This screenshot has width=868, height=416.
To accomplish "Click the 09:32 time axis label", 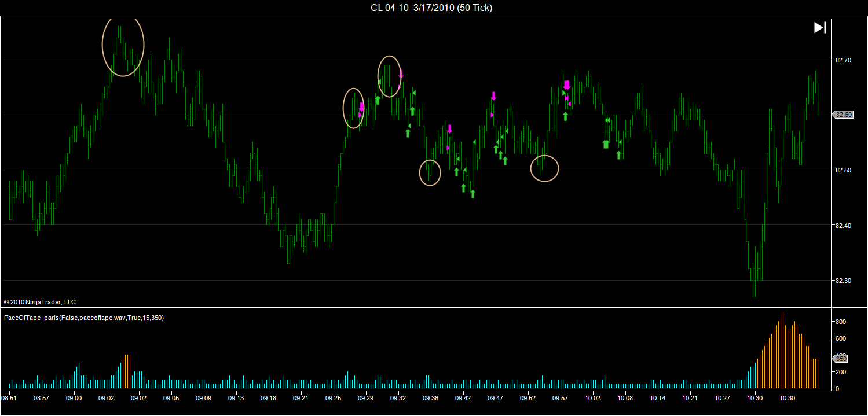I will (x=398, y=398).
